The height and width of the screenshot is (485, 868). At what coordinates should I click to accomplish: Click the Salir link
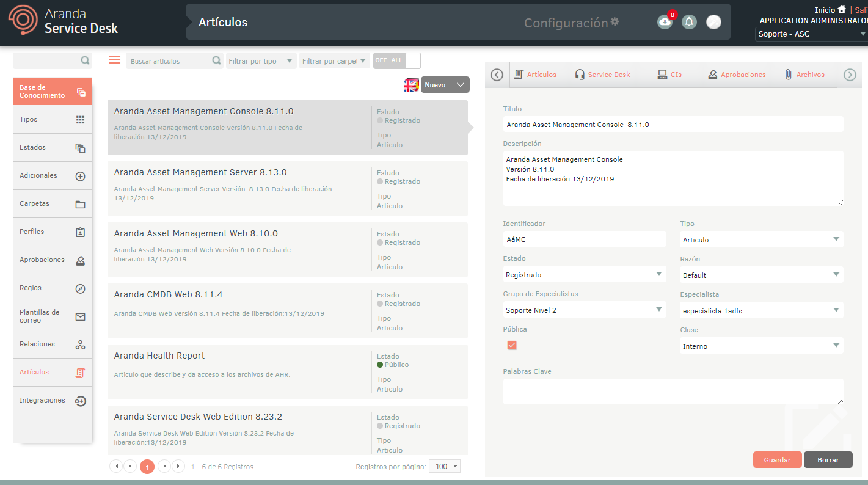tap(861, 10)
